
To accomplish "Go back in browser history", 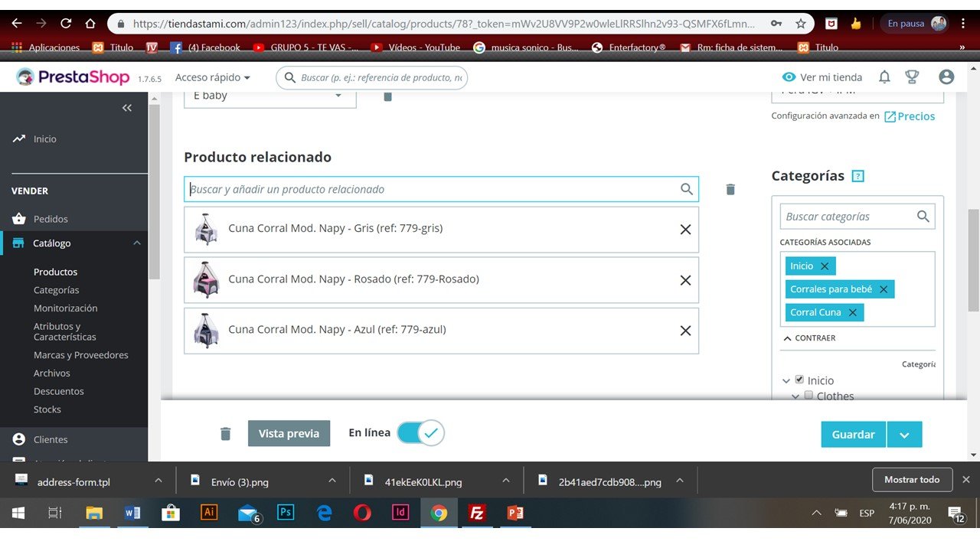I will pos(17,24).
